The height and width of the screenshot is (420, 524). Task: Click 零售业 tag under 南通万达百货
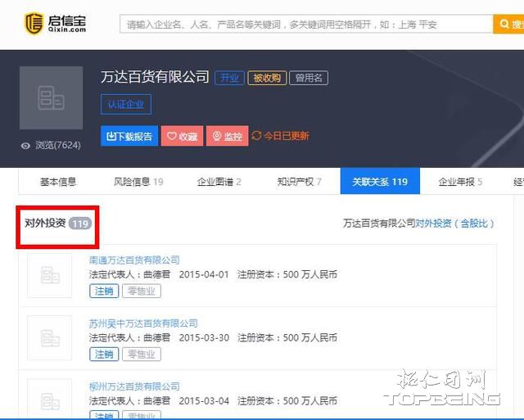coord(142,291)
